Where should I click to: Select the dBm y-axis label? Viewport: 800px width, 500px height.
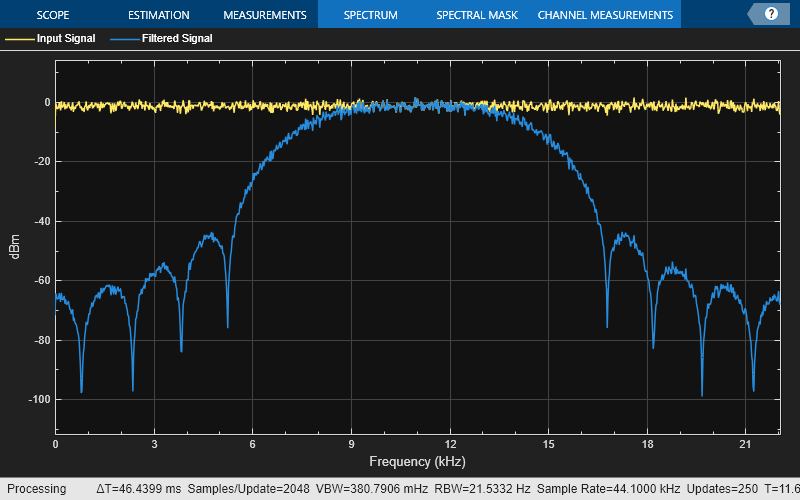(15, 251)
